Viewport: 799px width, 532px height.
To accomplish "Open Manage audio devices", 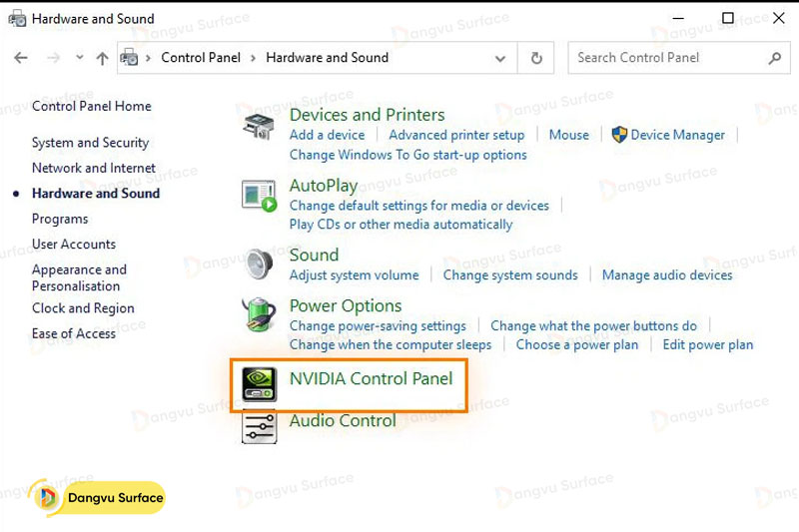I will click(667, 275).
